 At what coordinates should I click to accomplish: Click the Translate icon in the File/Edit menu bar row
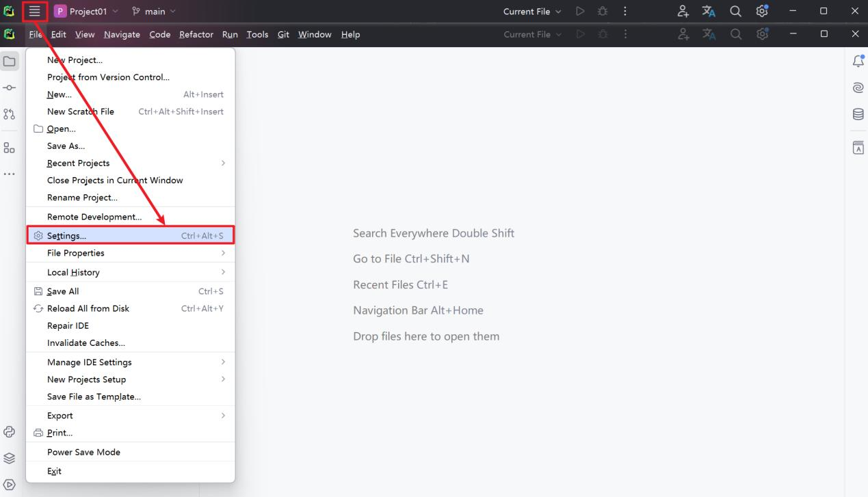(709, 34)
